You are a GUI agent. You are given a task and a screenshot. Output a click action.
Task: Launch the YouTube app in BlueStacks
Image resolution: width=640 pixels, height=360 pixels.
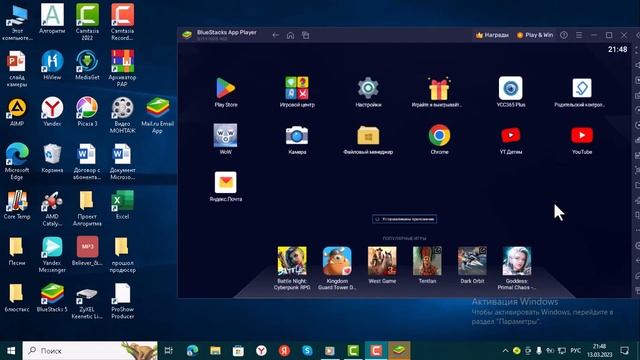tap(582, 136)
